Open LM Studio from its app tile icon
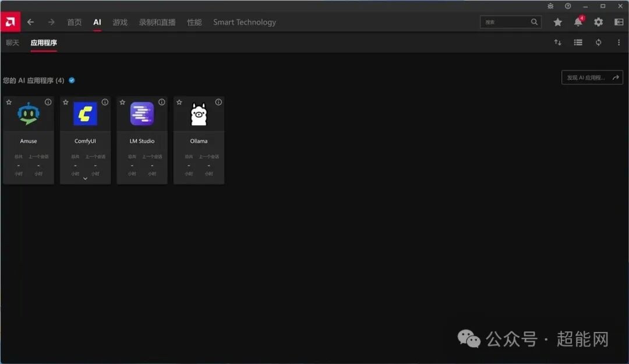629x364 pixels. click(142, 114)
